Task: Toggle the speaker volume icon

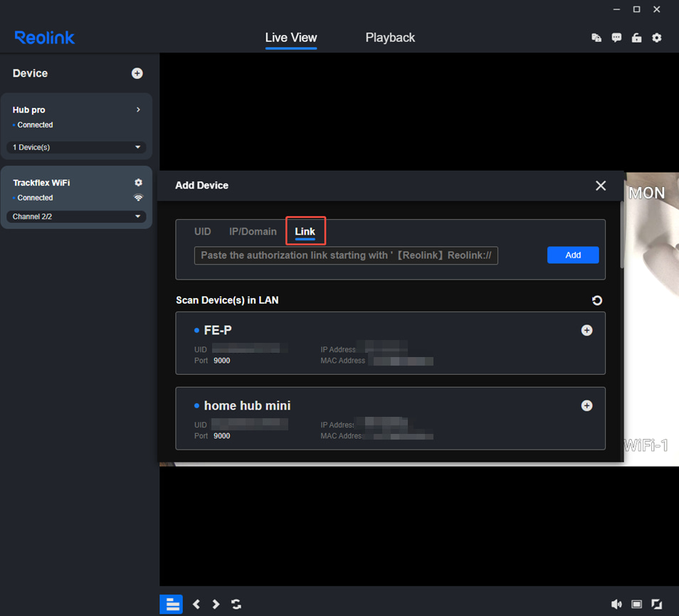Action: click(616, 604)
